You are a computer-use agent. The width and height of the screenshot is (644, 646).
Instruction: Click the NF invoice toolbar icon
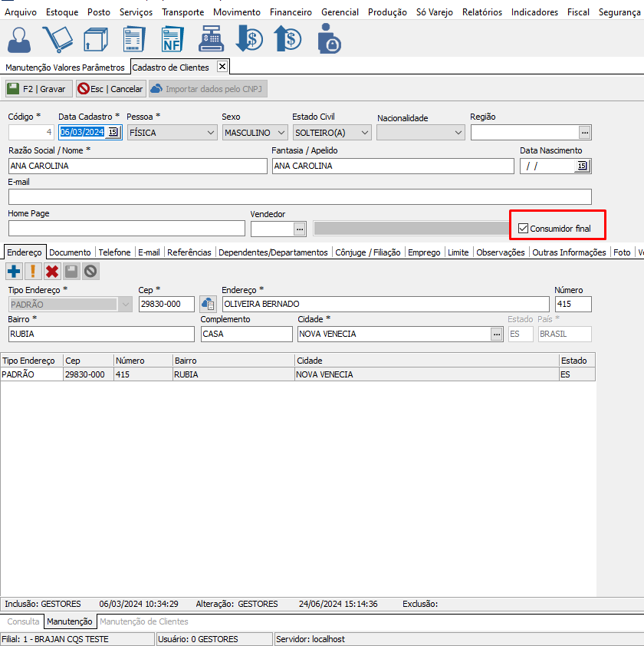[x=172, y=38]
